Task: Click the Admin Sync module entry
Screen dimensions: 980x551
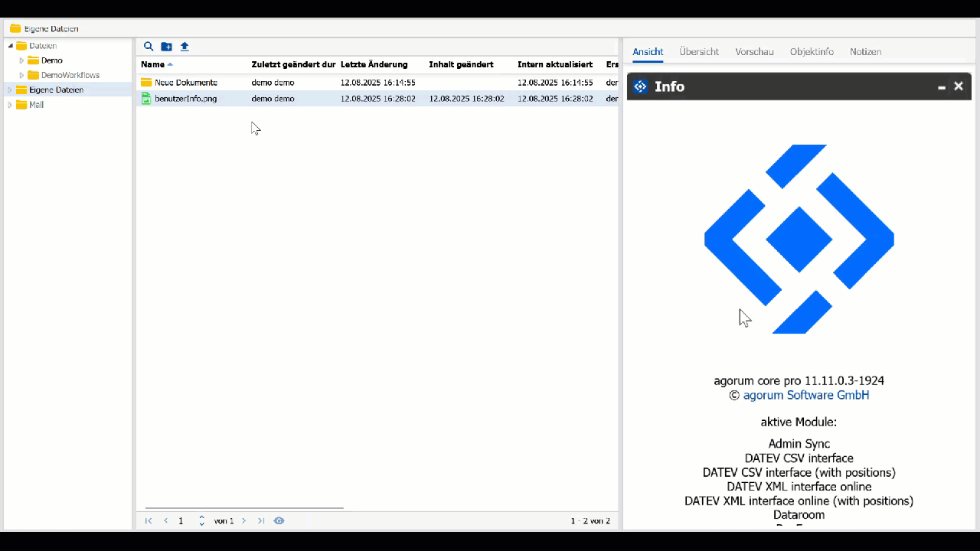Action: pos(799,444)
